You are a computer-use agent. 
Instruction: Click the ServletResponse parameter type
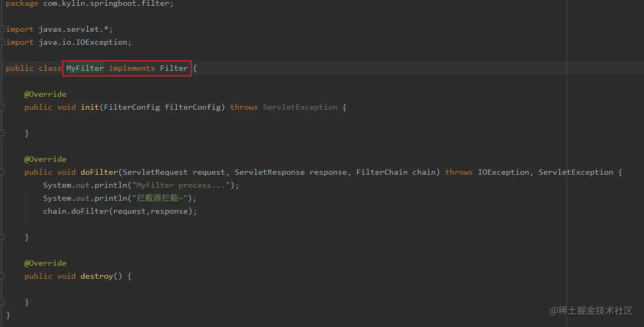(270, 172)
